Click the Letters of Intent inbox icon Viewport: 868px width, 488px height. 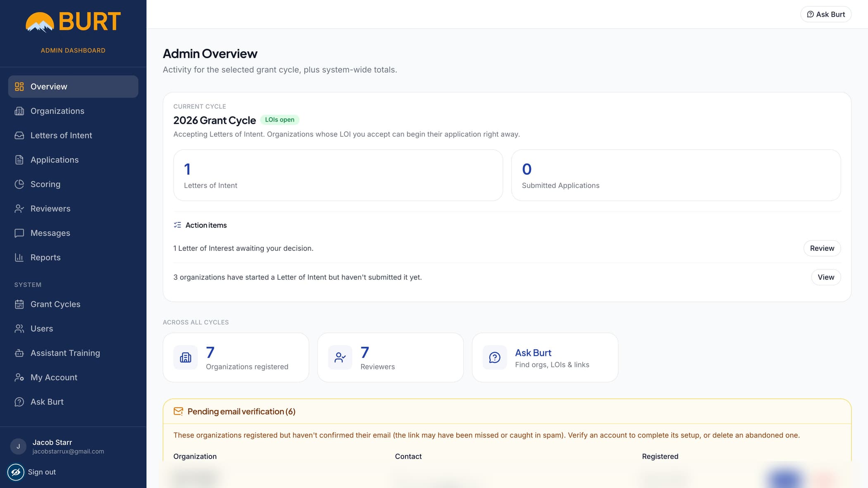click(x=19, y=135)
